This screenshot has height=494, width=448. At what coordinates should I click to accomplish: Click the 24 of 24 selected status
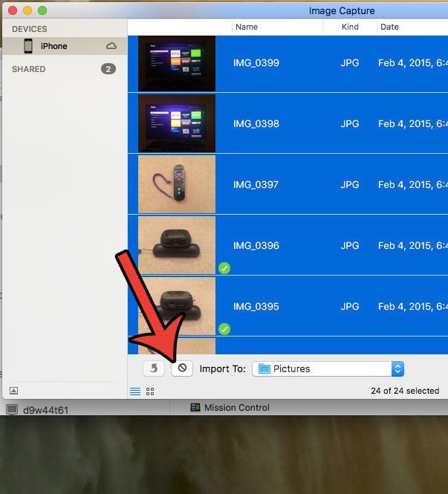[405, 391]
